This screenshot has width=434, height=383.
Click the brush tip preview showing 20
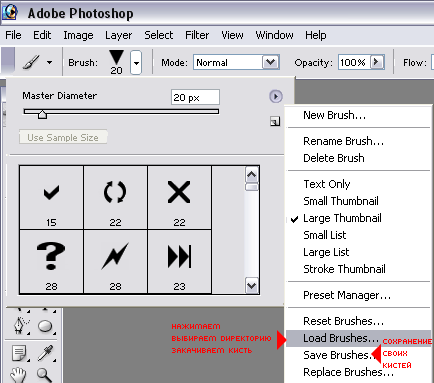[x=116, y=62]
